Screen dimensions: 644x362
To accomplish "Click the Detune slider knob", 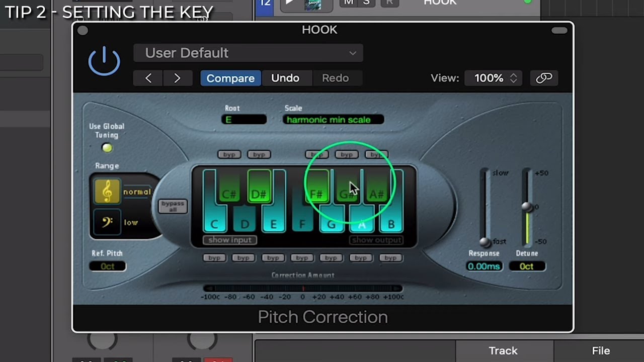I will tap(526, 207).
